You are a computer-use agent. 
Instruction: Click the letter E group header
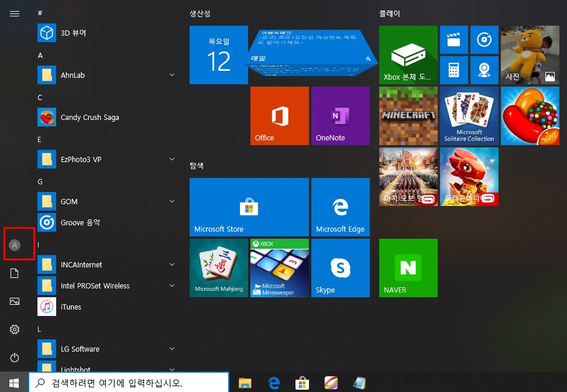39,140
